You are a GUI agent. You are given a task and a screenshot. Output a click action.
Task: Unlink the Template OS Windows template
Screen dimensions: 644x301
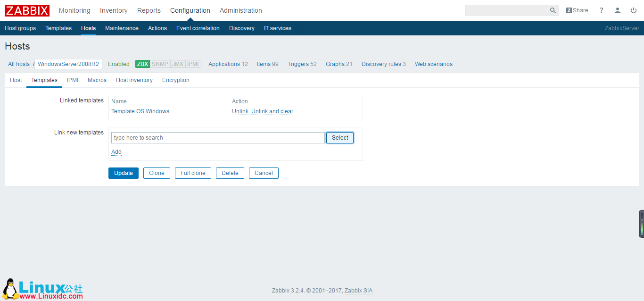pyautogui.click(x=240, y=111)
